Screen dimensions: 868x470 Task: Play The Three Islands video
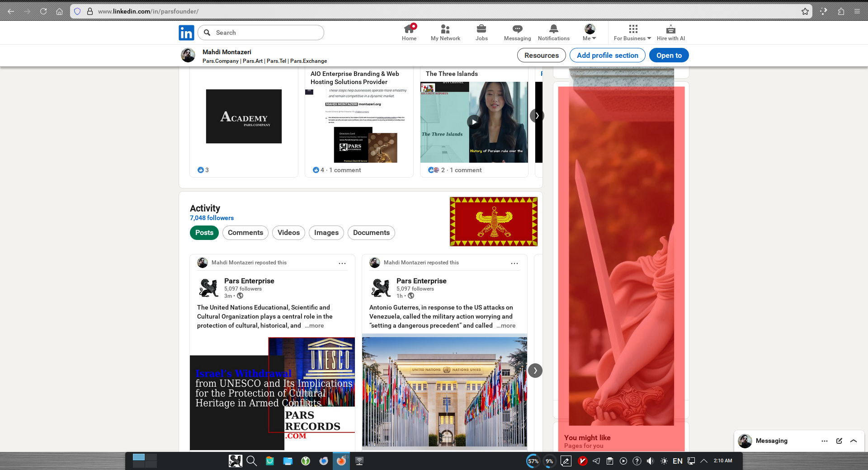[x=474, y=122]
